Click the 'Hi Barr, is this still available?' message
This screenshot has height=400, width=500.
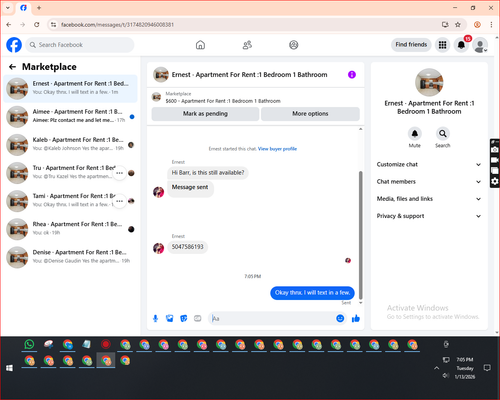tap(208, 173)
